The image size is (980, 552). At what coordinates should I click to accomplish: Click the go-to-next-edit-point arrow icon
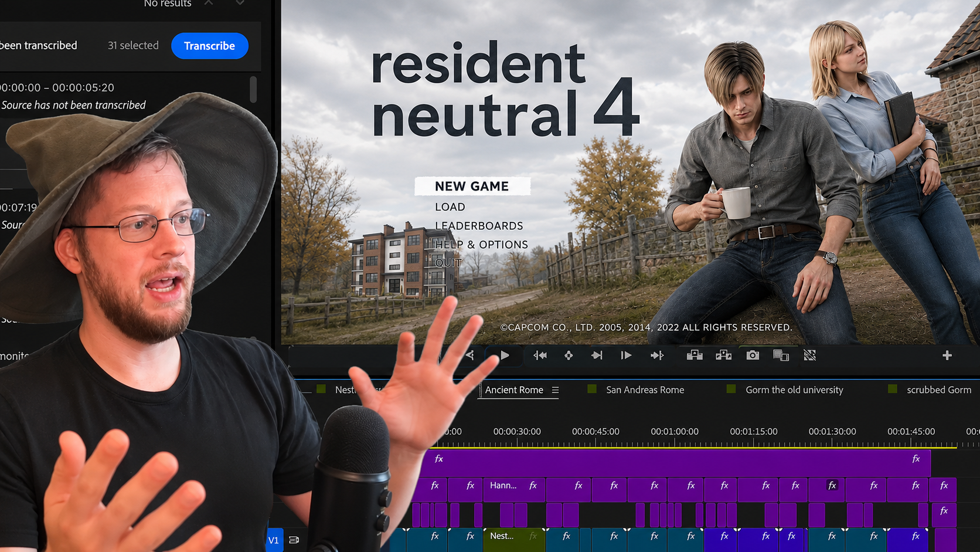click(x=657, y=355)
